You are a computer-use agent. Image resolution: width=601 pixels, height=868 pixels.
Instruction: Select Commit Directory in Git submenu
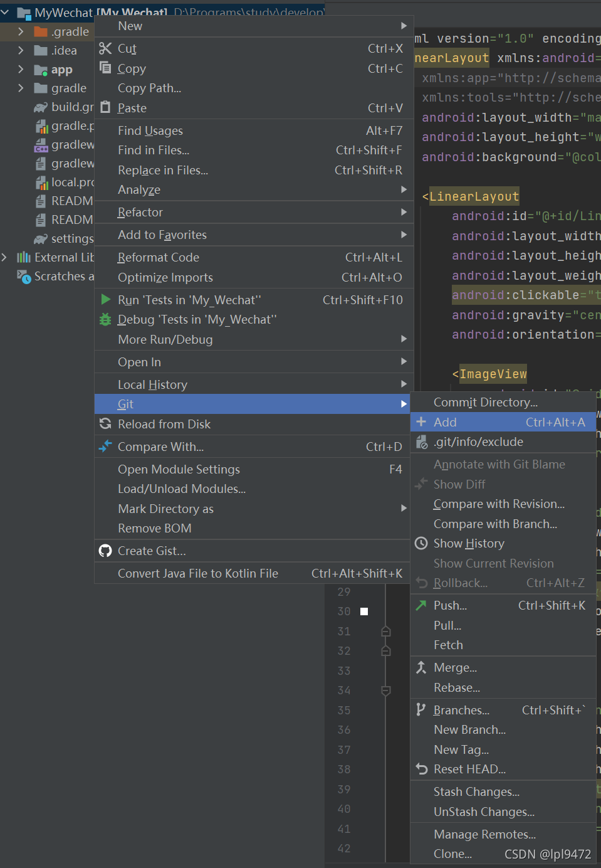click(x=503, y=402)
